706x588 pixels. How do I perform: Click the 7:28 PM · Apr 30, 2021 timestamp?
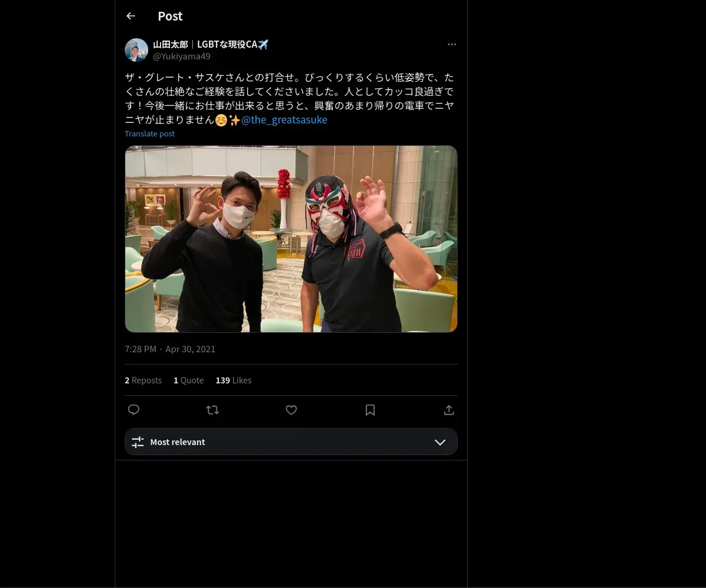(170, 349)
